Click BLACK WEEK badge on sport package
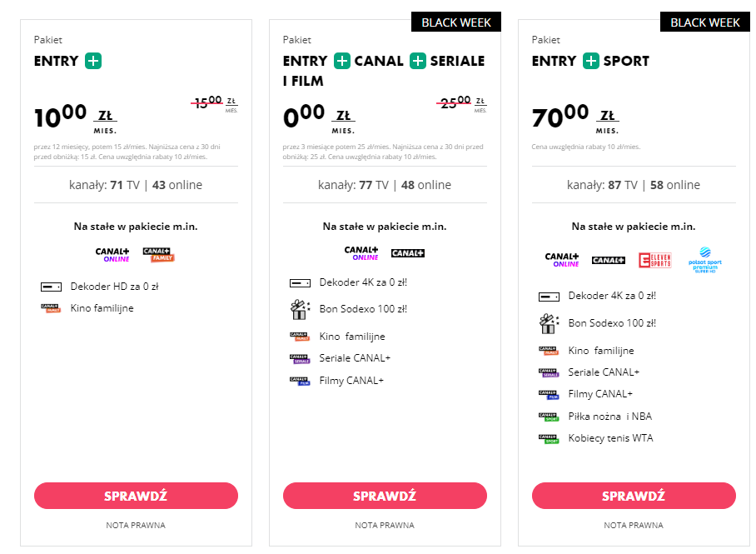 705,22
